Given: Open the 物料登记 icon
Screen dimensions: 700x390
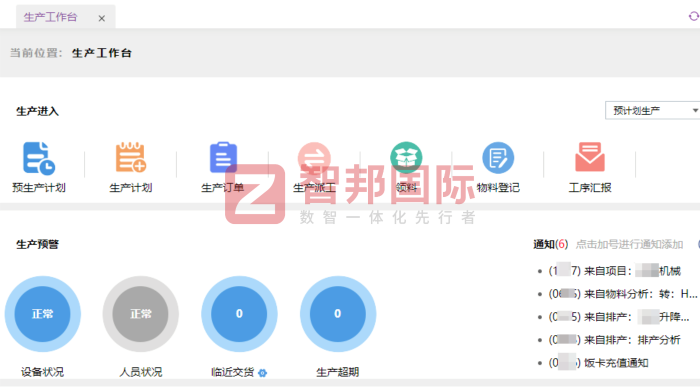Looking at the screenshot, I should coord(498,158).
